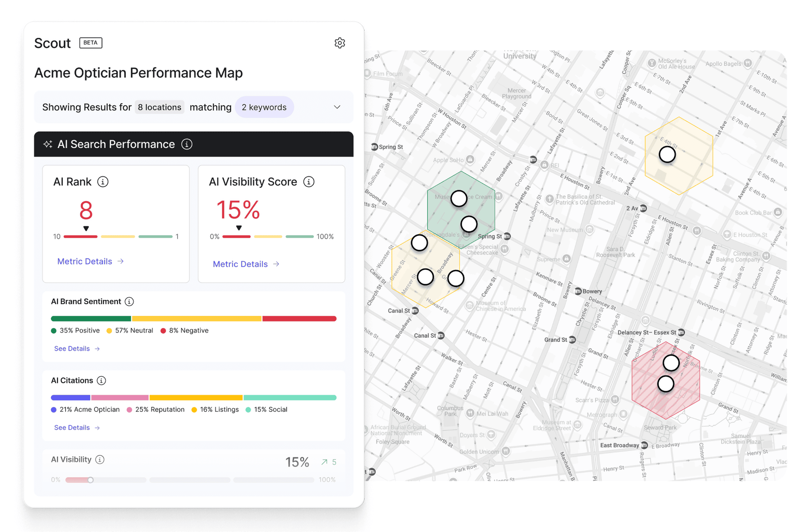812x532 pixels.
Task: Click the orange Listings citations segment
Action: click(x=196, y=398)
